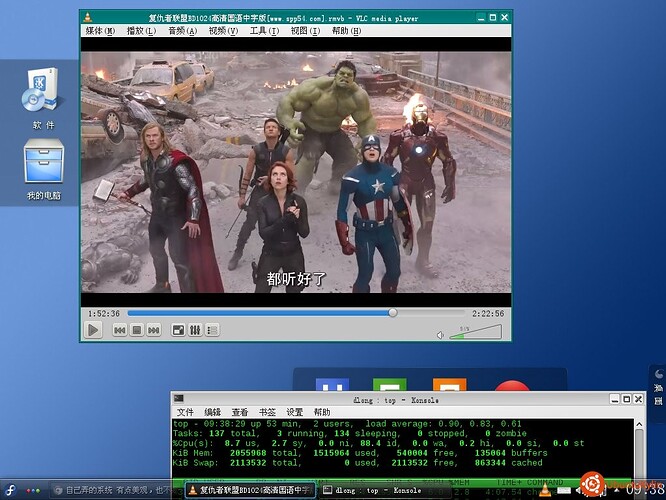The image size is (666, 500).
Task: Click the green icon in the desktop dock
Action: click(389, 384)
